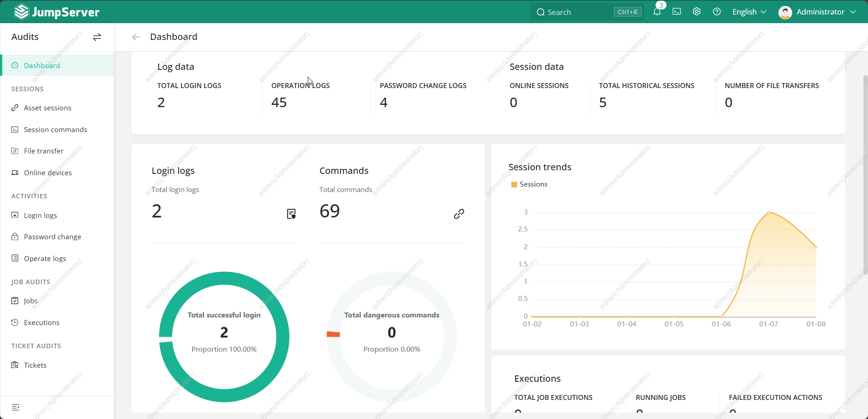The image size is (868, 419).
Task: Toggle the Sessions legend in Session trends
Action: (x=533, y=184)
